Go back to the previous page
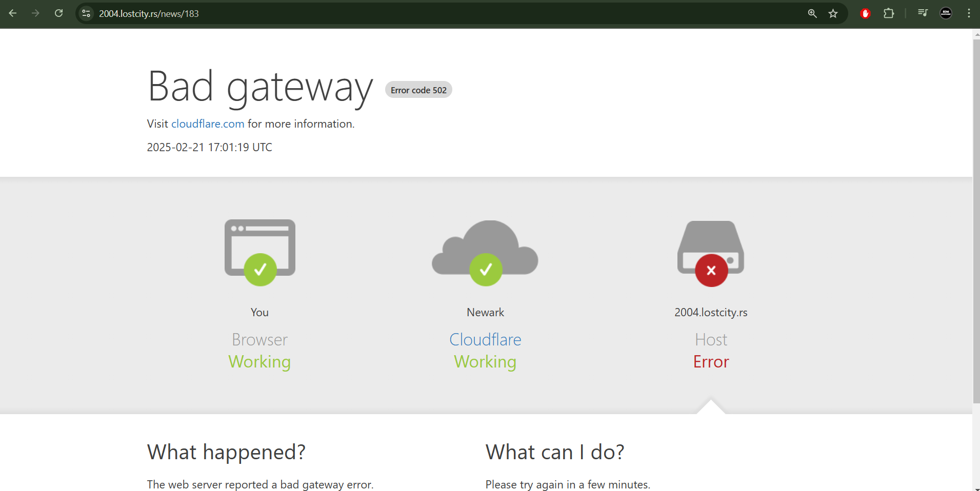Image resolution: width=980 pixels, height=491 pixels. tap(13, 13)
